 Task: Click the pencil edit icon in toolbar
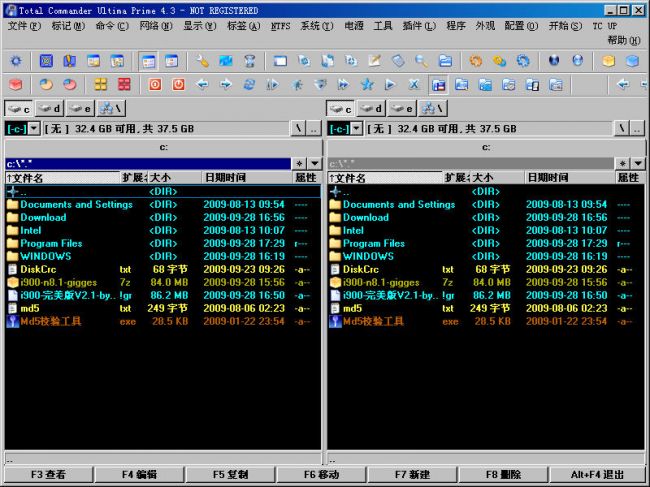pyautogui.click(x=374, y=61)
